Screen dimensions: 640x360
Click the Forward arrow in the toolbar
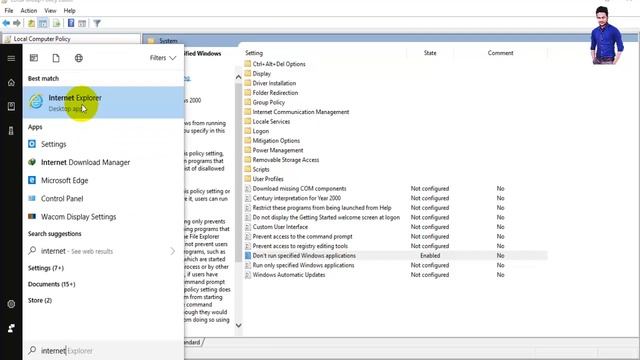coord(17,23)
